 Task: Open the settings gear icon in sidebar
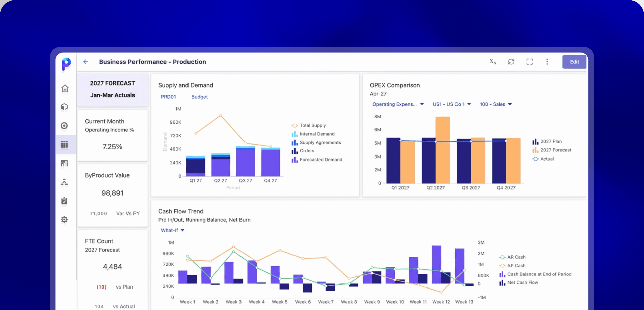(x=64, y=220)
